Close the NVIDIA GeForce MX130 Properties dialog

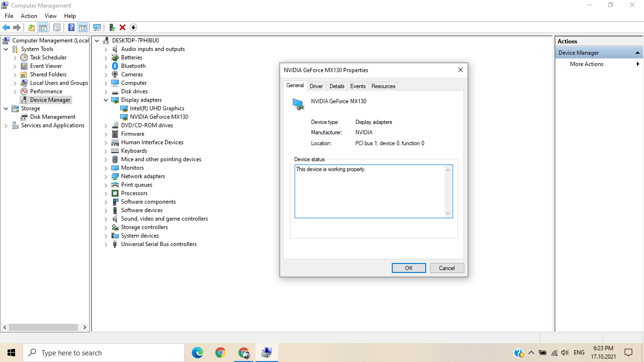[461, 70]
